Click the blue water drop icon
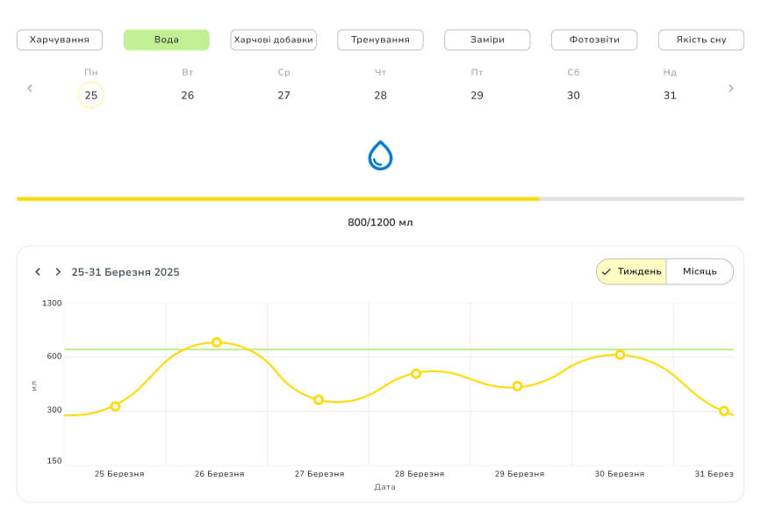The width and height of the screenshot is (761, 532). (x=380, y=155)
